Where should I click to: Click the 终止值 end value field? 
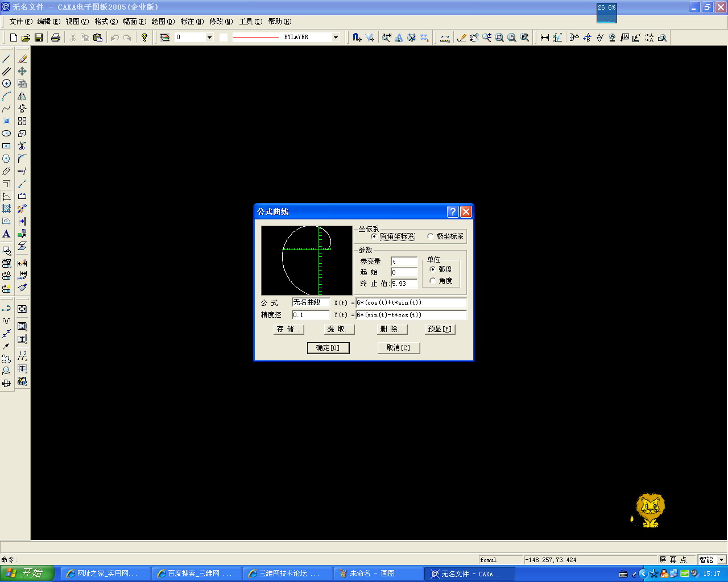[404, 284]
